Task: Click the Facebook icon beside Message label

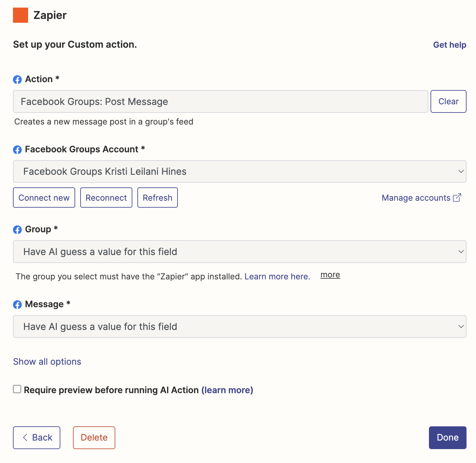Action: pos(17,305)
